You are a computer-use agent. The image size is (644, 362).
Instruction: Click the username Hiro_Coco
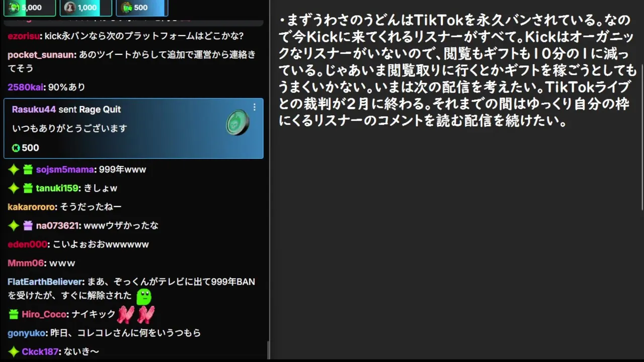(x=44, y=314)
